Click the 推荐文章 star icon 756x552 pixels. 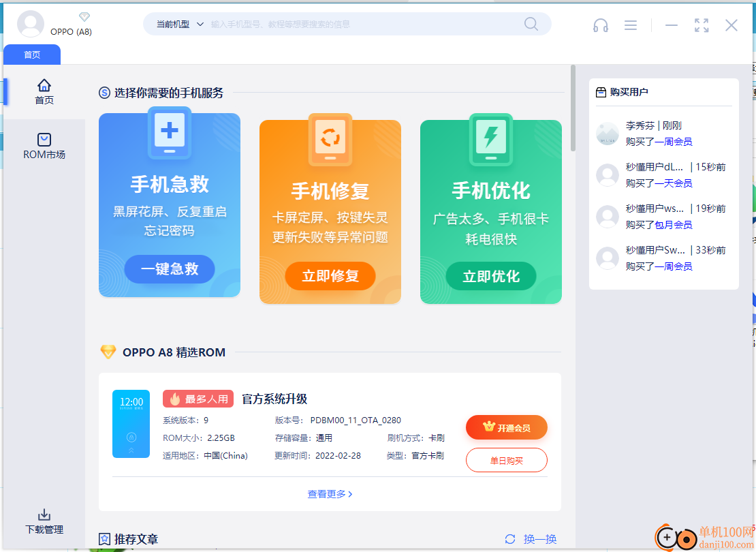(x=104, y=539)
